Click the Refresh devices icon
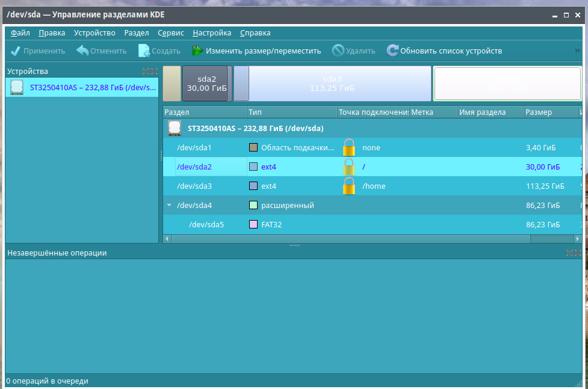This screenshot has height=389, width=588. tap(392, 51)
